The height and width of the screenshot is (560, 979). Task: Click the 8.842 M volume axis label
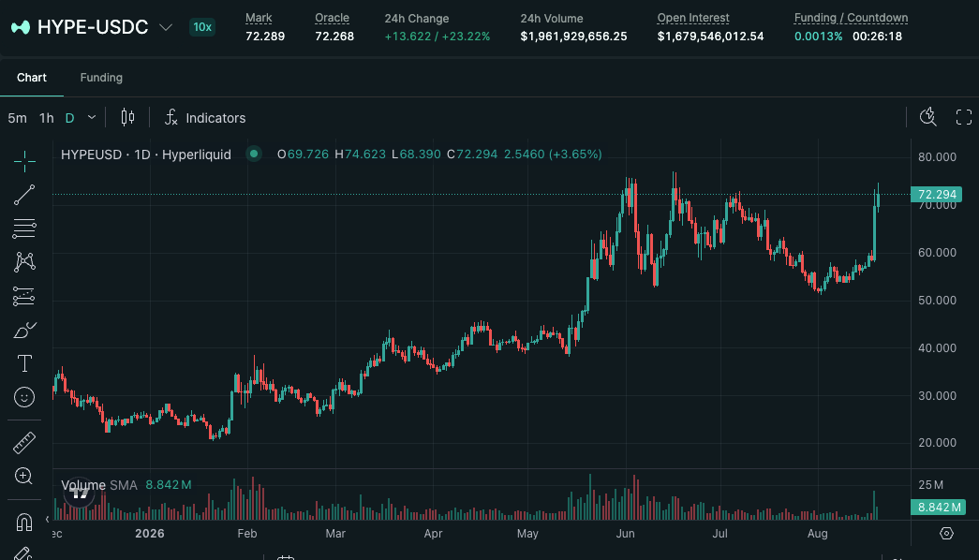939,507
